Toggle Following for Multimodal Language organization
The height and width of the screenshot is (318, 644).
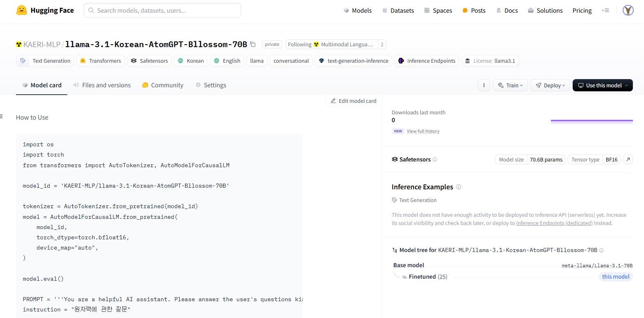pos(331,44)
